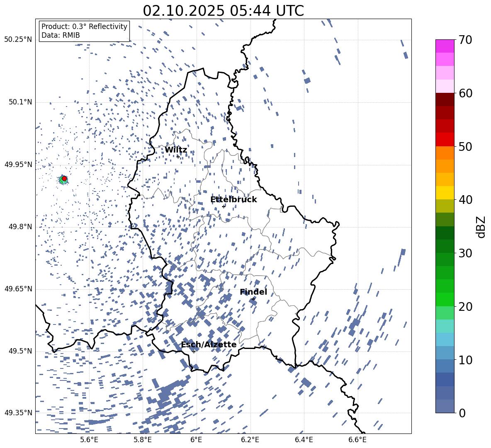Click the Data: RMIB text

[x=61, y=35]
